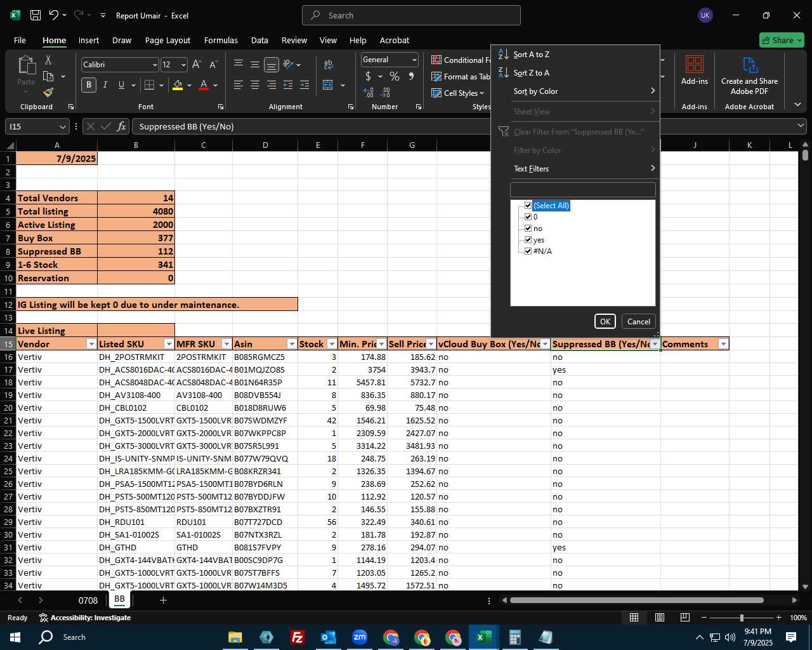Click Accessibility: Investigate status
The image size is (812, 650).
click(85, 618)
